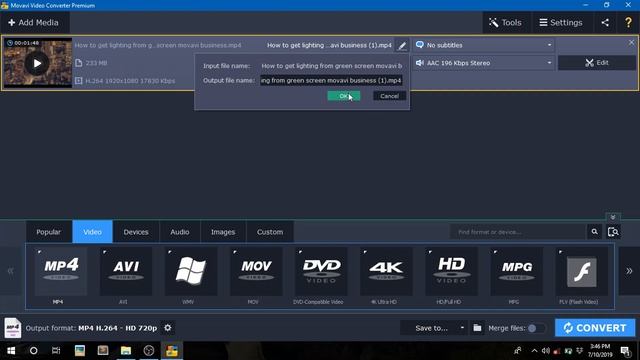This screenshot has height=360, width=640.
Task: Open the Images tab
Action: coord(223,232)
